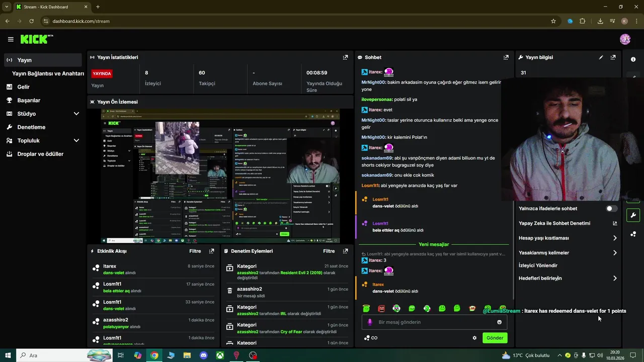Open a new browser tab
Viewport: 644px width, 362px height.
click(98, 7)
